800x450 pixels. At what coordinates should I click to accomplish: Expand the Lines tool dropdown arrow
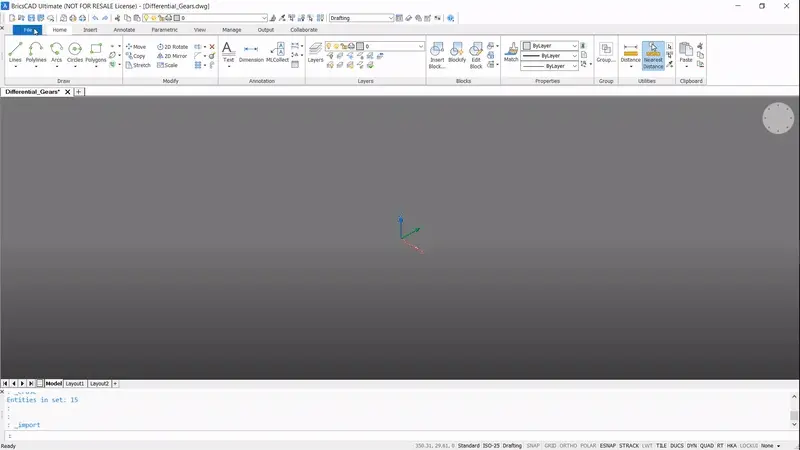15,66
